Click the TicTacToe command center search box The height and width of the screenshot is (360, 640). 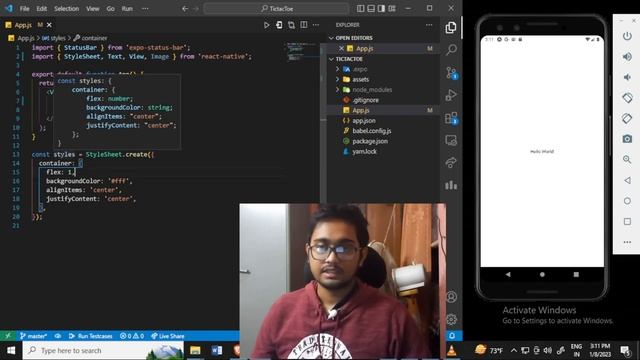point(276,9)
